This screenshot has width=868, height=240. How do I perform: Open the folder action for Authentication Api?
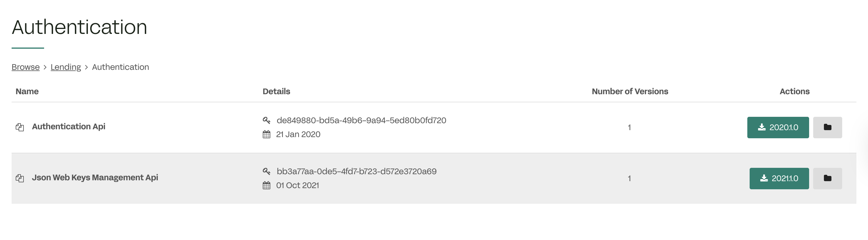(828, 127)
